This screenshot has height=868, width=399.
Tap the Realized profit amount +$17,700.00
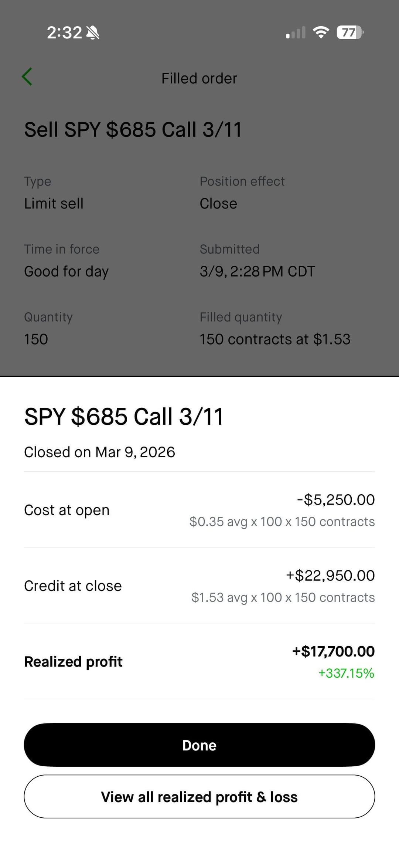333,651
